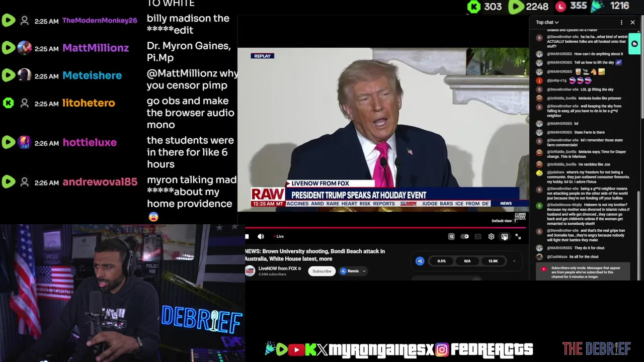
Task: Click Kick icon beside litohetero
Action: click(8, 103)
